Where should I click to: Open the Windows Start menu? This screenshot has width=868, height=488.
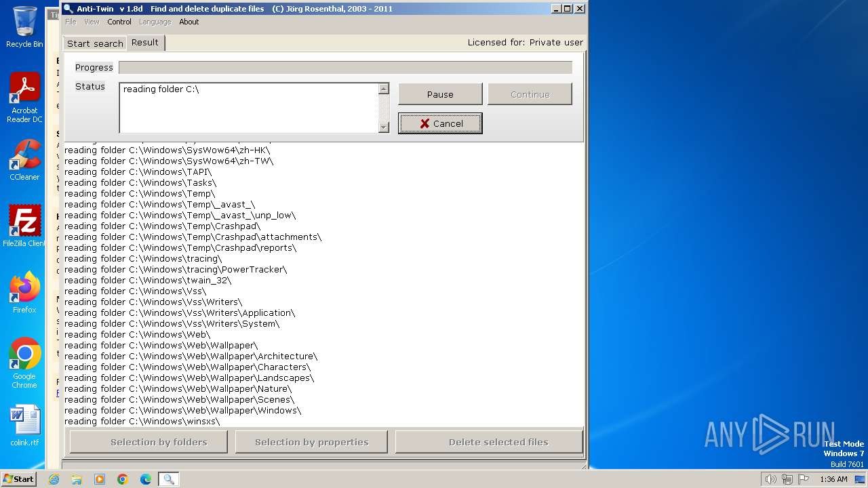[x=18, y=479]
